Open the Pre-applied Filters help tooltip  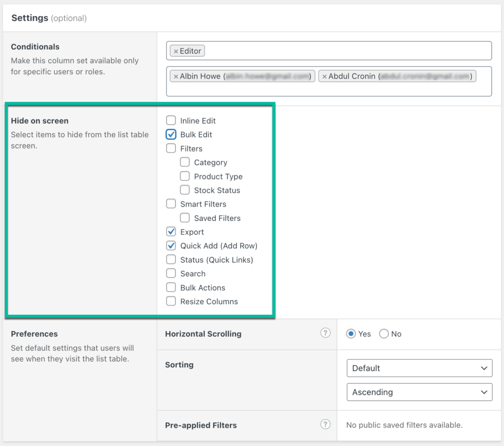click(x=325, y=424)
